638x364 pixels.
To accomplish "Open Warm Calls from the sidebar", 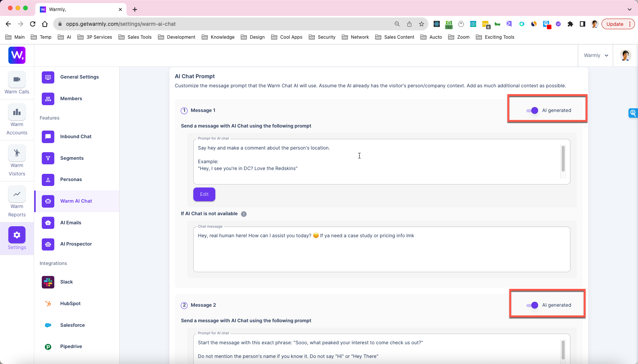I will click(x=17, y=84).
